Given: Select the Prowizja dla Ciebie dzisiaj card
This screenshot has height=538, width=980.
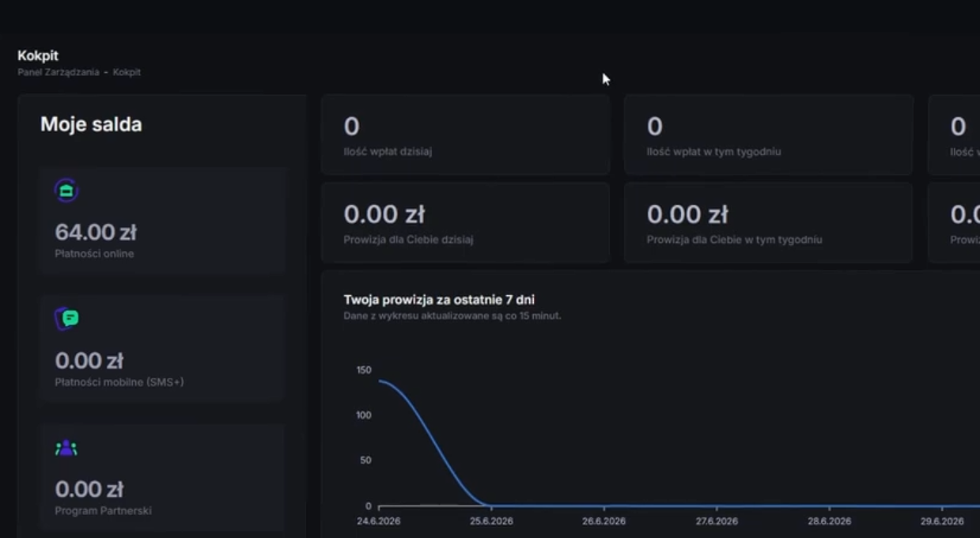Looking at the screenshot, I should pyautogui.click(x=465, y=222).
